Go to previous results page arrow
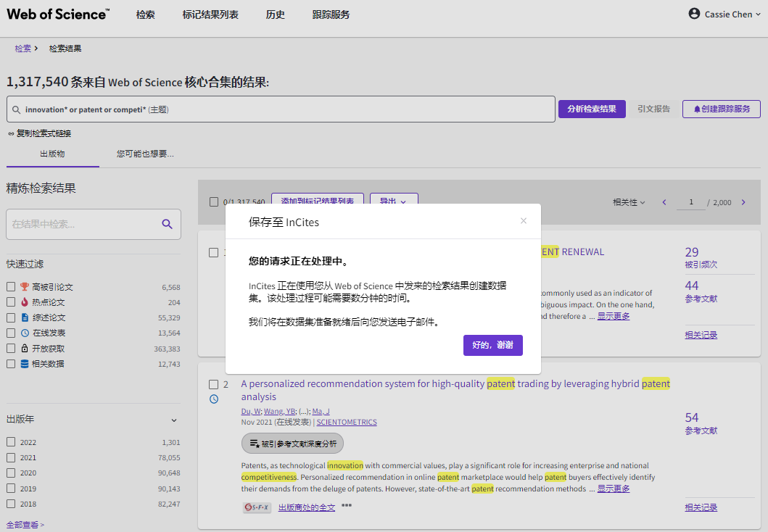Viewport: 768px width, 532px height. (x=664, y=202)
